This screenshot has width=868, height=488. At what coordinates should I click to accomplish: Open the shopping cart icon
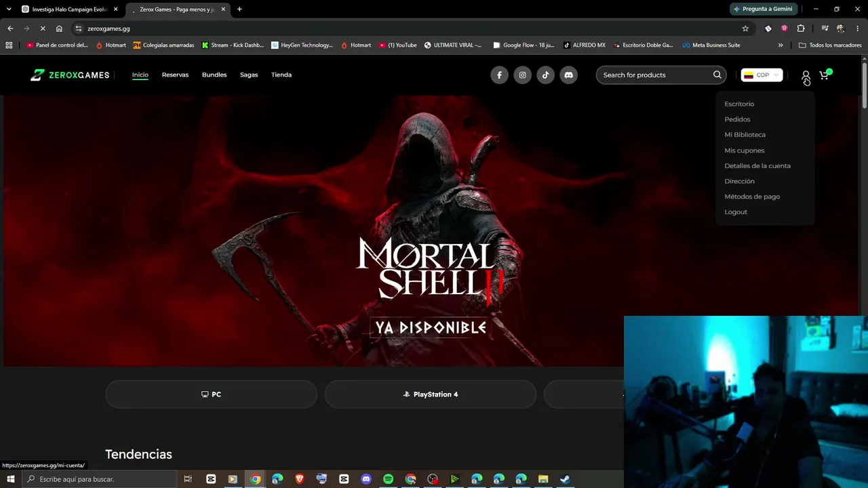click(825, 75)
